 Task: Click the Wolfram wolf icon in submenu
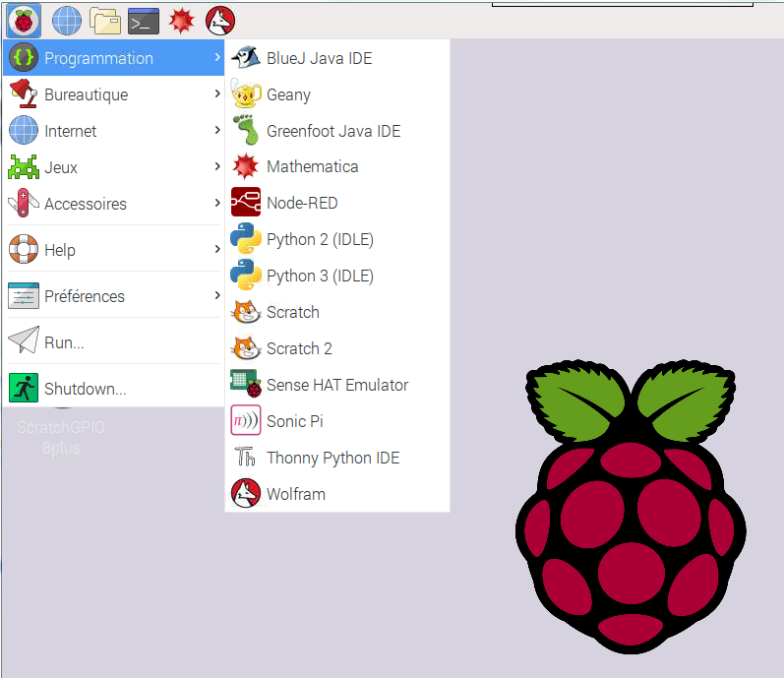(246, 493)
